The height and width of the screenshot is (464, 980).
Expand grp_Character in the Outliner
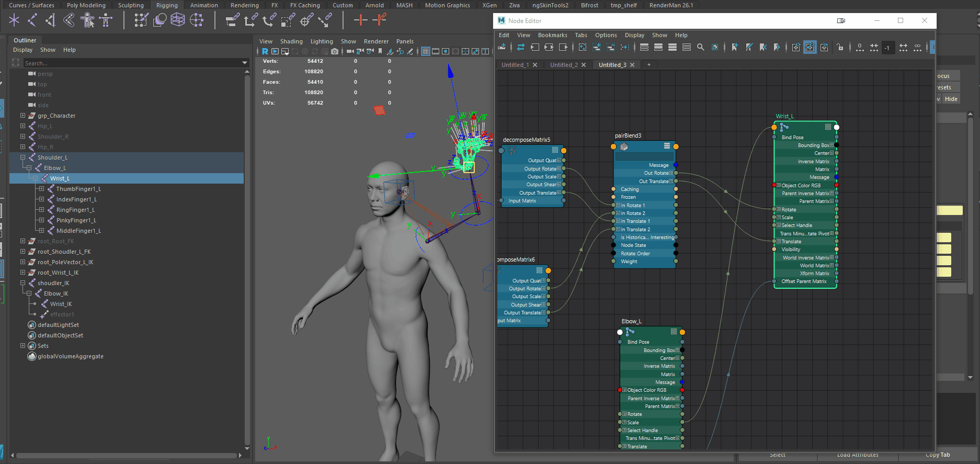point(22,116)
